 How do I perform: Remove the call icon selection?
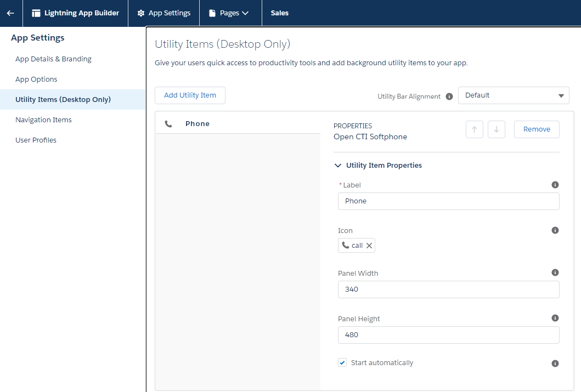(x=369, y=246)
